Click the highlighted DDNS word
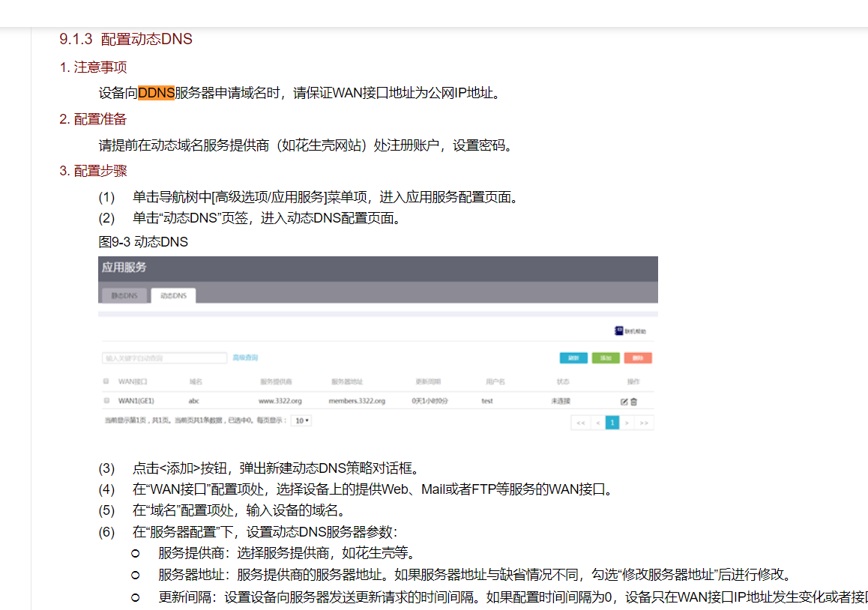Image resolution: width=868 pixels, height=610 pixels. coord(156,93)
